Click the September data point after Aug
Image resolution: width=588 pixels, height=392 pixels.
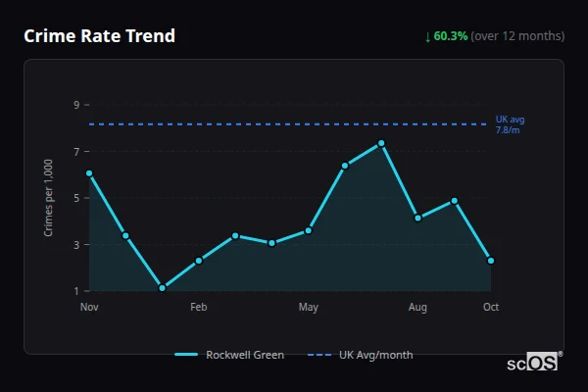point(455,201)
